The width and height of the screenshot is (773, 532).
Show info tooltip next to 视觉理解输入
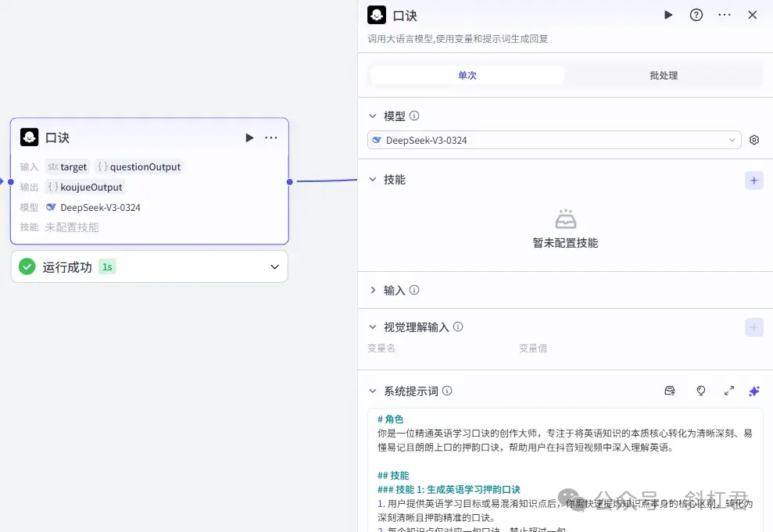(458, 327)
